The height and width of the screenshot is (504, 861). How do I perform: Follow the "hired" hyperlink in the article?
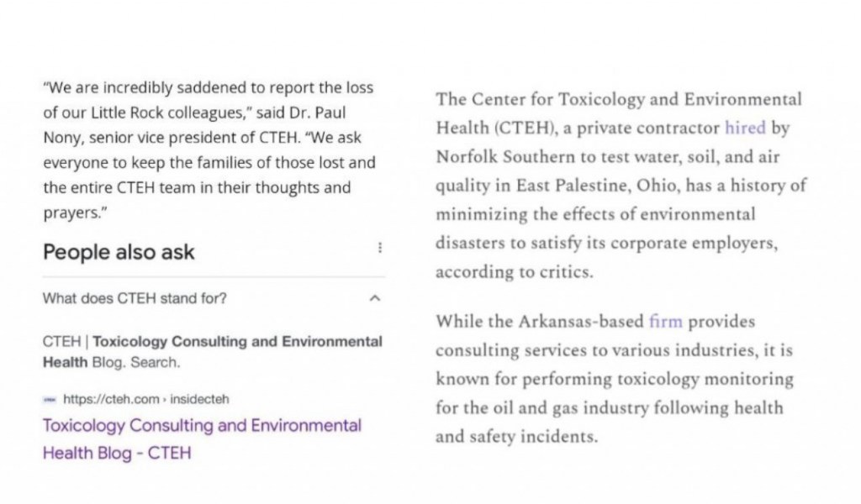745,129
